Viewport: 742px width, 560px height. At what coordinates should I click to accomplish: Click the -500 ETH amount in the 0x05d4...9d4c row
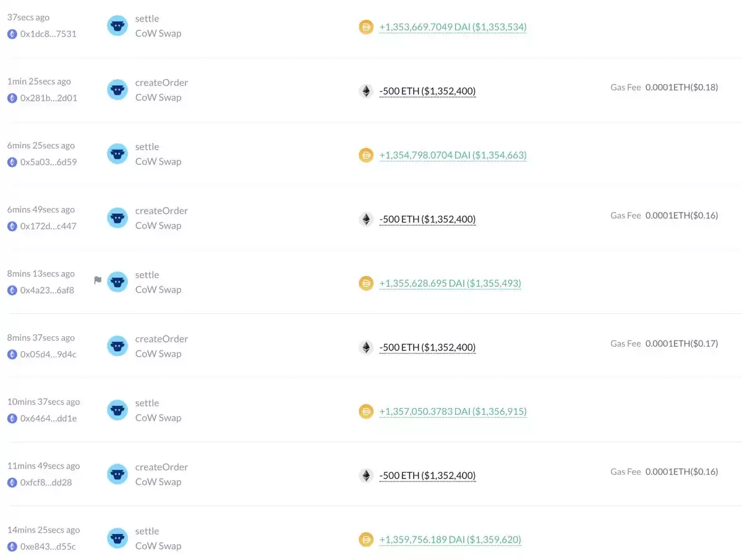coord(427,347)
